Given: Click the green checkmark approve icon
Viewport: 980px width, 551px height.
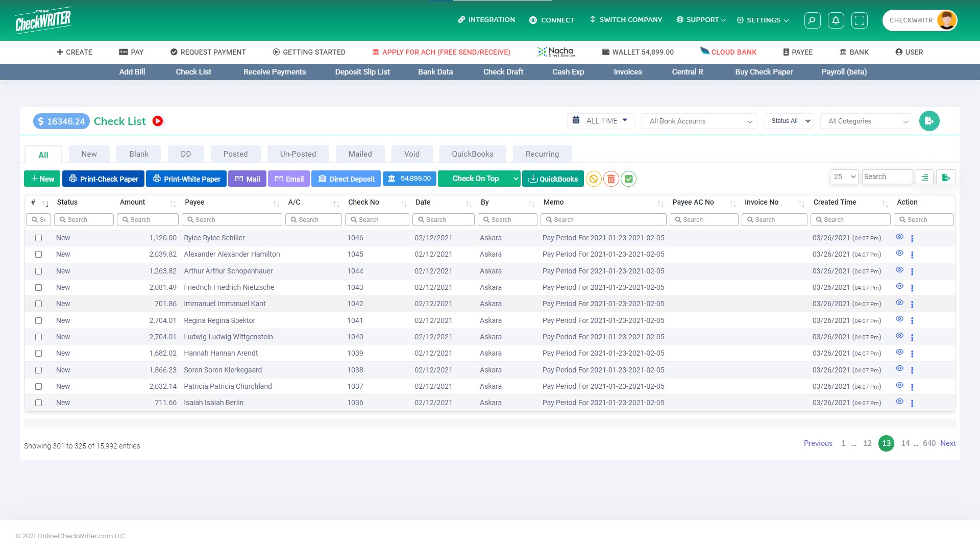Looking at the screenshot, I should pyautogui.click(x=629, y=178).
